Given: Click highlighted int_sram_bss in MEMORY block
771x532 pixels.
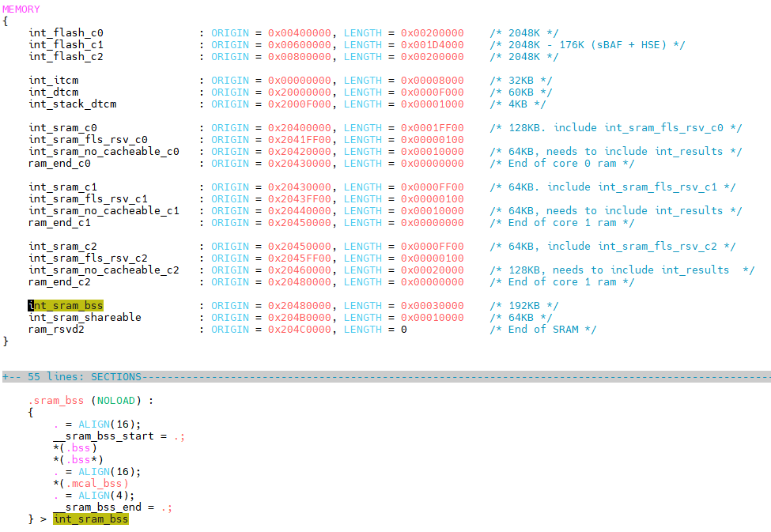Looking at the screenshot, I should [66, 305].
